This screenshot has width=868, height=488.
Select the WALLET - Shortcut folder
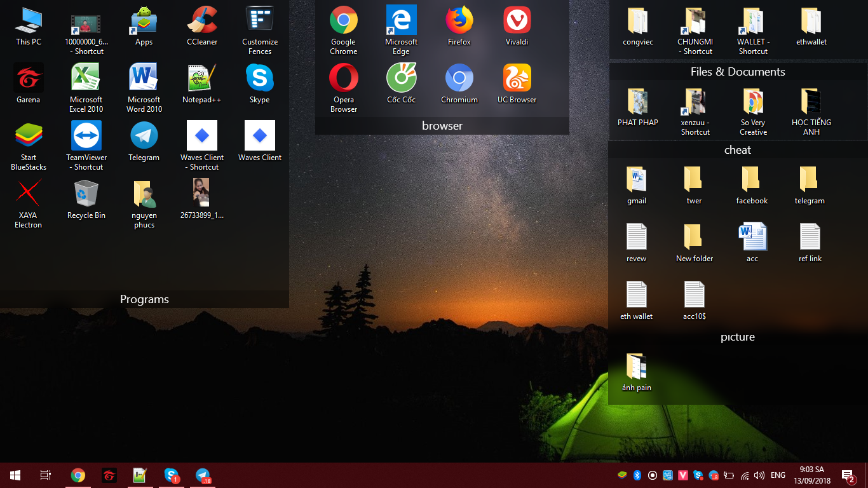[753, 30]
